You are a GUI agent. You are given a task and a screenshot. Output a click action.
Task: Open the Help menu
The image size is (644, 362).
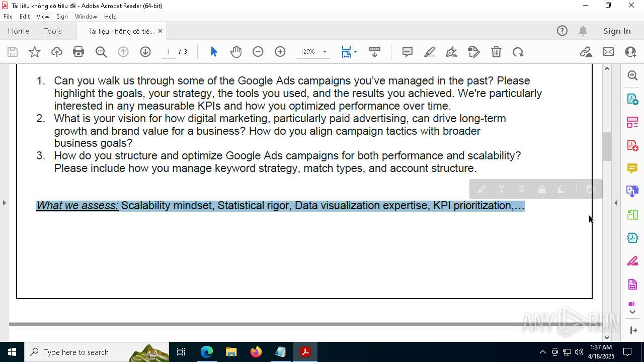click(110, 17)
